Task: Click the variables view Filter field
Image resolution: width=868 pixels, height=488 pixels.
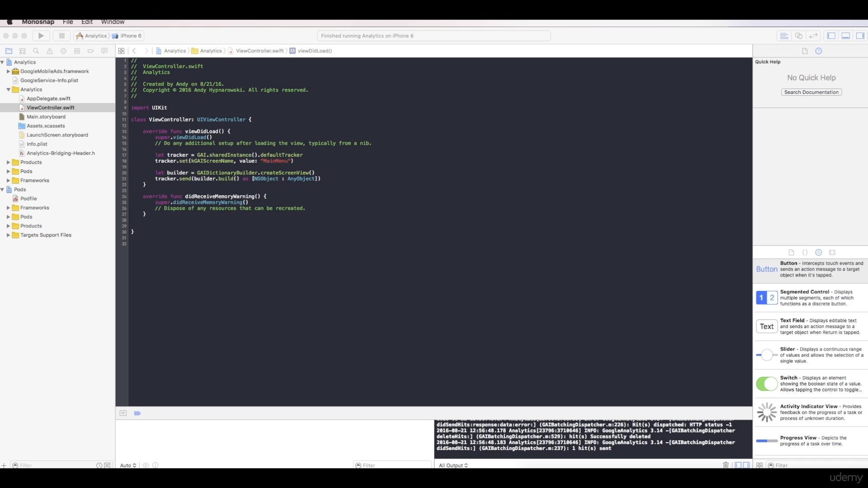Action: pyautogui.click(x=392, y=465)
